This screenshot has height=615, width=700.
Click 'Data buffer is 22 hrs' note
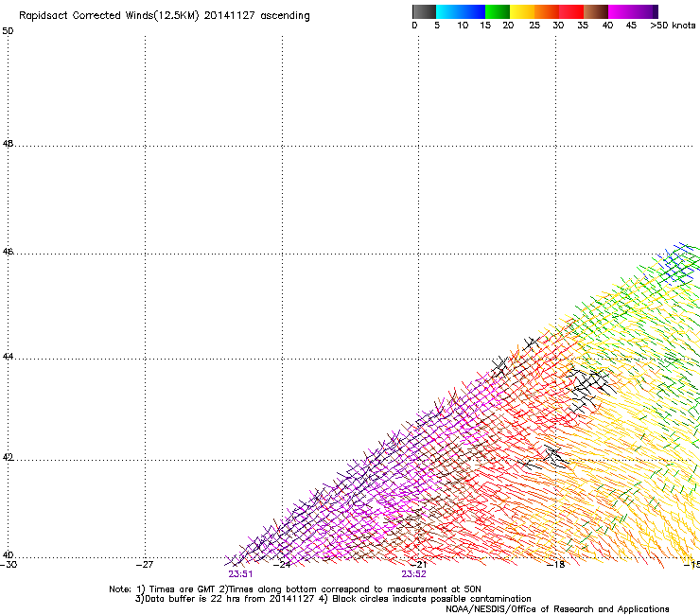192,599
